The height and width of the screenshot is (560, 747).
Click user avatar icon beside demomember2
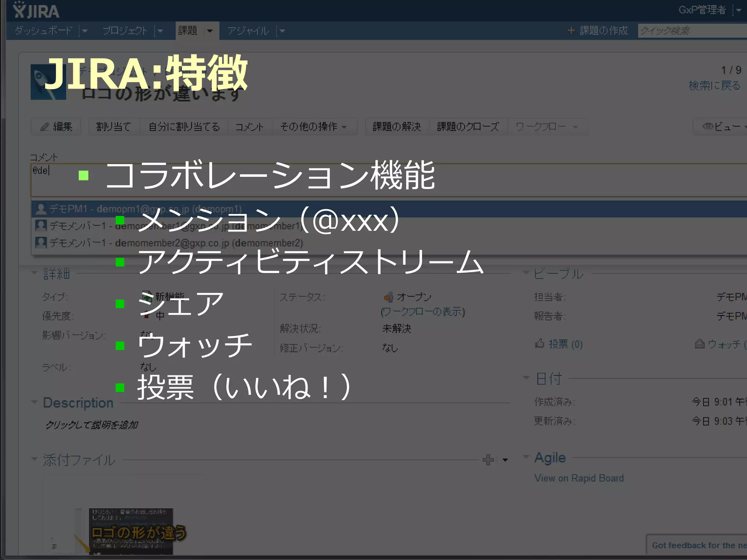41,243
